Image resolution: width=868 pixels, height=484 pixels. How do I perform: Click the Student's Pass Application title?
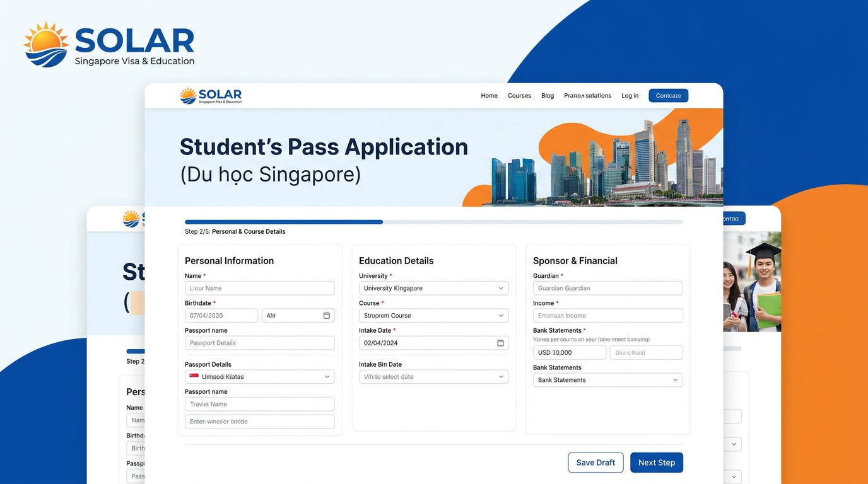[324, 147]
